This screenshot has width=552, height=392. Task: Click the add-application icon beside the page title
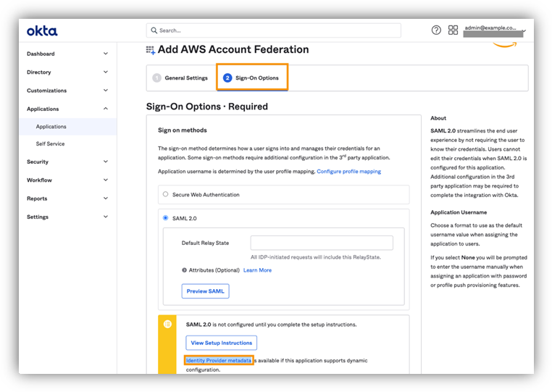(x=151, y=50)
